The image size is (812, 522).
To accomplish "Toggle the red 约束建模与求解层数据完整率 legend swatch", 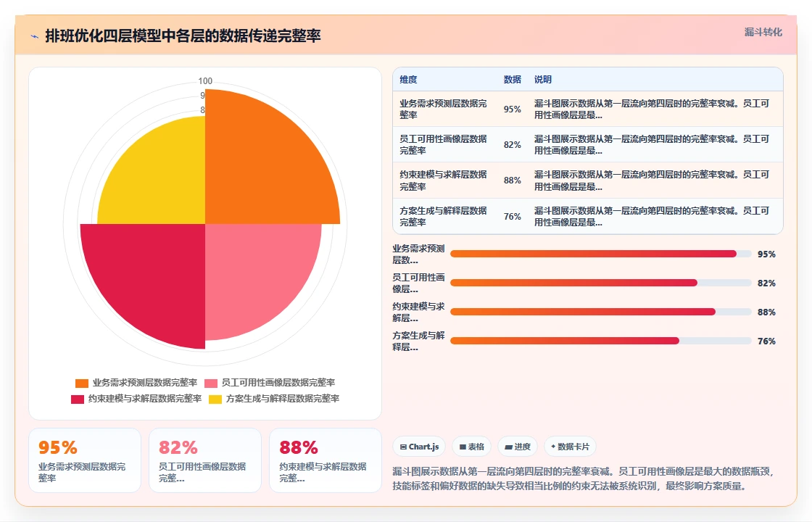I will point(78,399).
